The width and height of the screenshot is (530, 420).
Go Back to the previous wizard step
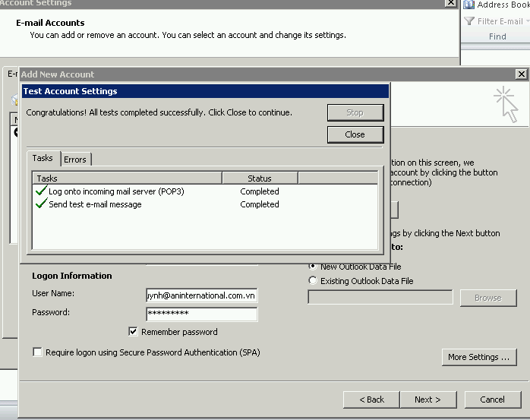point(371,399)
